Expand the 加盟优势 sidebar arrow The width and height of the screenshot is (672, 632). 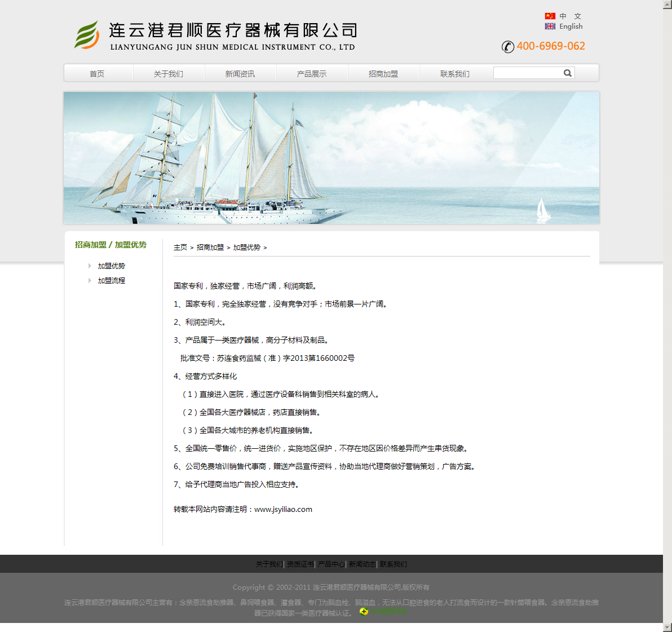point(90,266)
